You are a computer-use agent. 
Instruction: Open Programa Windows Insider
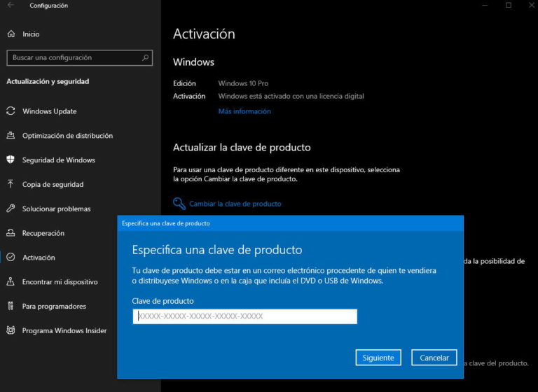[x=64, y=330]
